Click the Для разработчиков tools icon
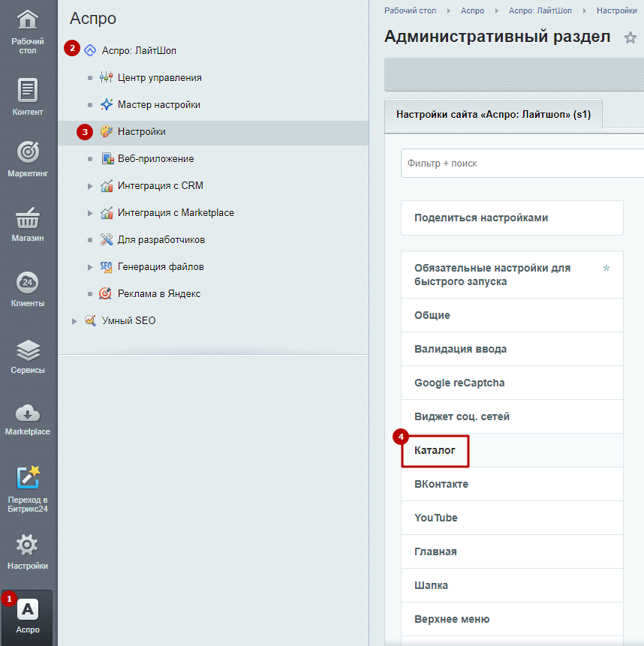 pyautogui.click(x=107, y=240)
